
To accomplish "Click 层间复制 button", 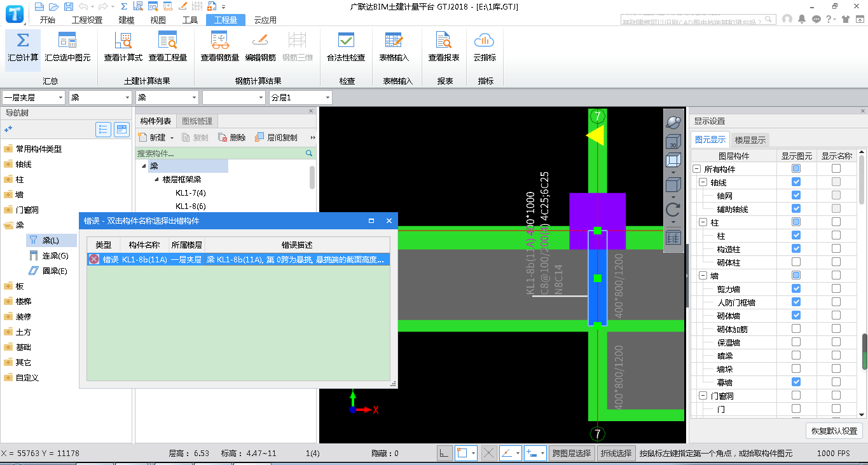I will (276, 137).
